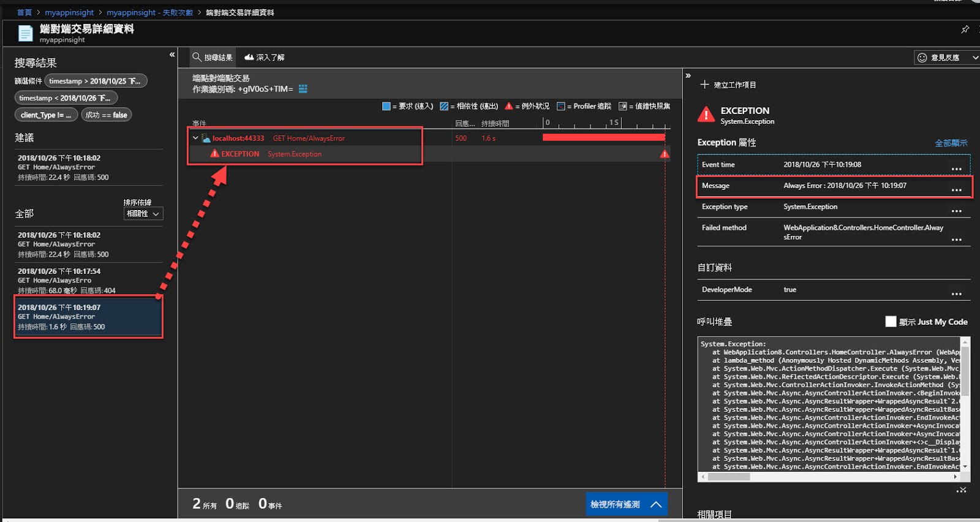Click the red exception warning triangle icon
This screenshot has width=980, height=522.
pyautogui.click(x=706, y=115)
